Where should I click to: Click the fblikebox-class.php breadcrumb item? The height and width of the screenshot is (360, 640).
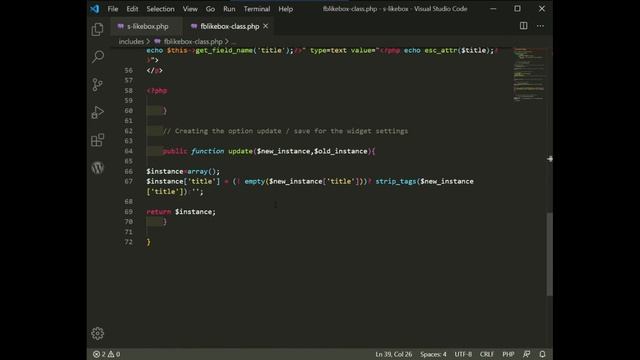click(193, 41)
